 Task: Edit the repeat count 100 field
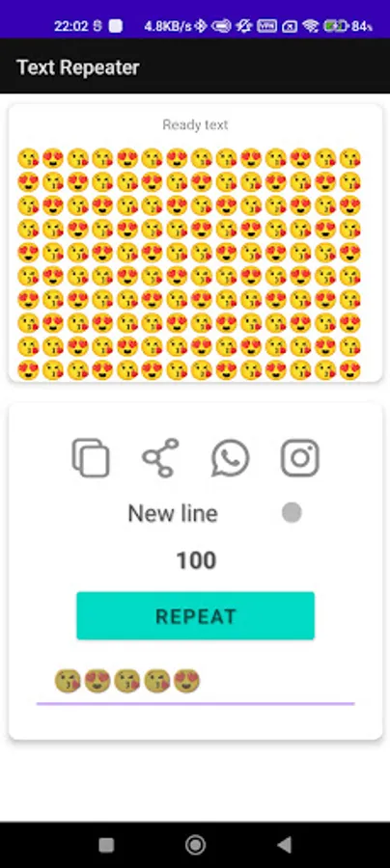196,560
